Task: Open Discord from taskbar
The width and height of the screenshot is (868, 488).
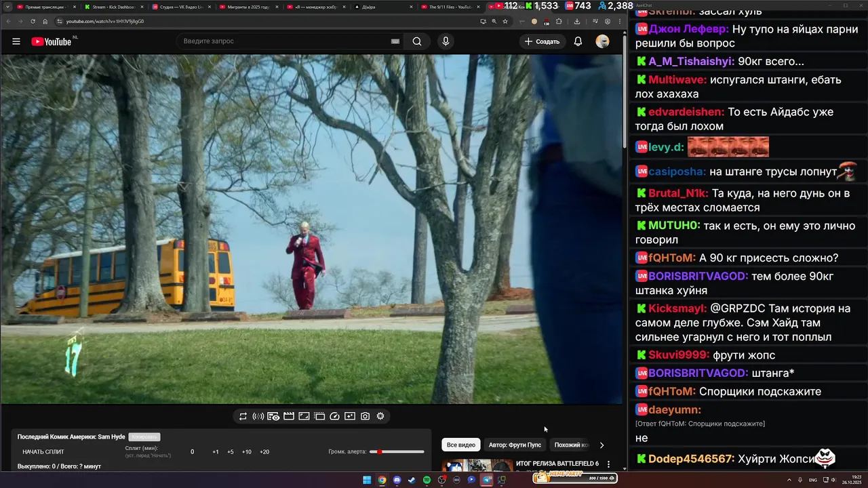Action: (397, 480)
